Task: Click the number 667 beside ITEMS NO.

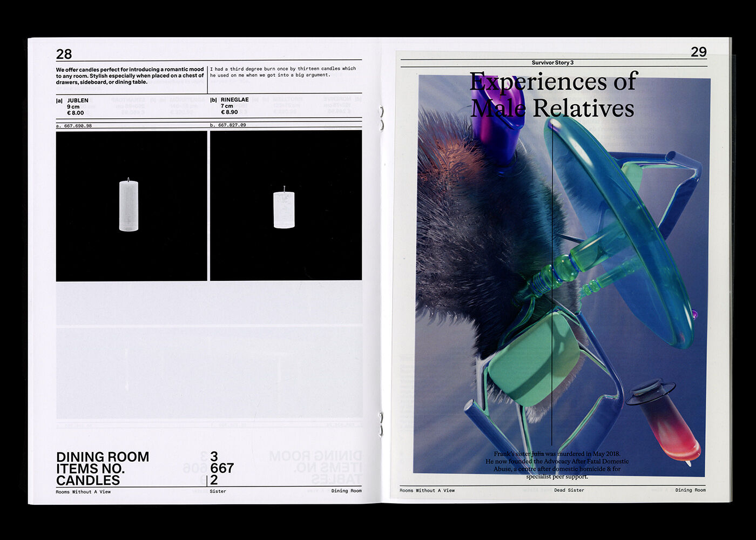Action: [222, 468]
